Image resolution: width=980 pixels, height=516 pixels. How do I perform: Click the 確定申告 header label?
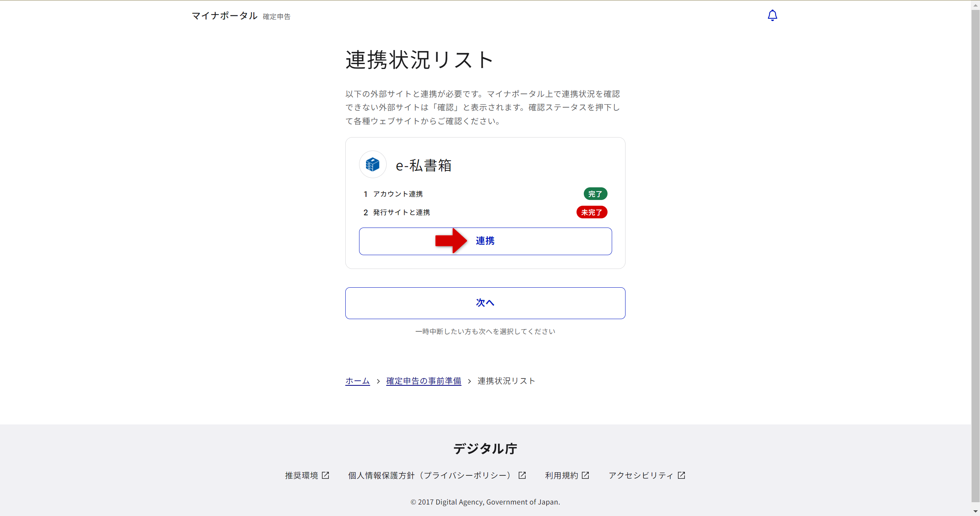coord(276,16)
